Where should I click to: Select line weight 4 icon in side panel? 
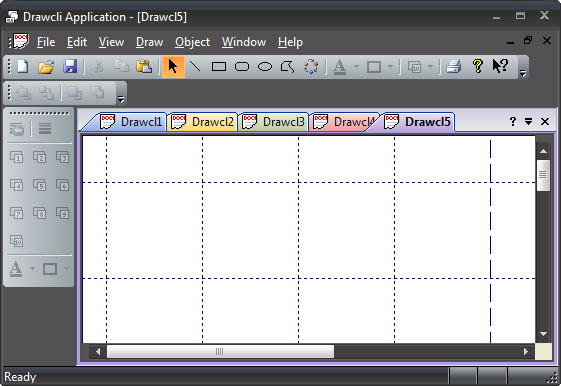click(x=16, y=185)
